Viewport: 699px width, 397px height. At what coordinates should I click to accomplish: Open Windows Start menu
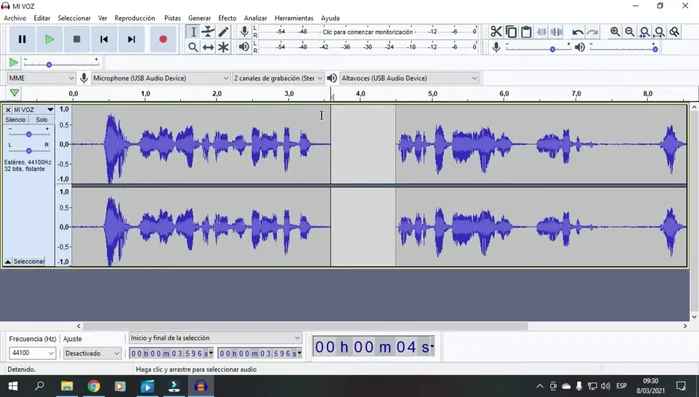pos(12,386)
